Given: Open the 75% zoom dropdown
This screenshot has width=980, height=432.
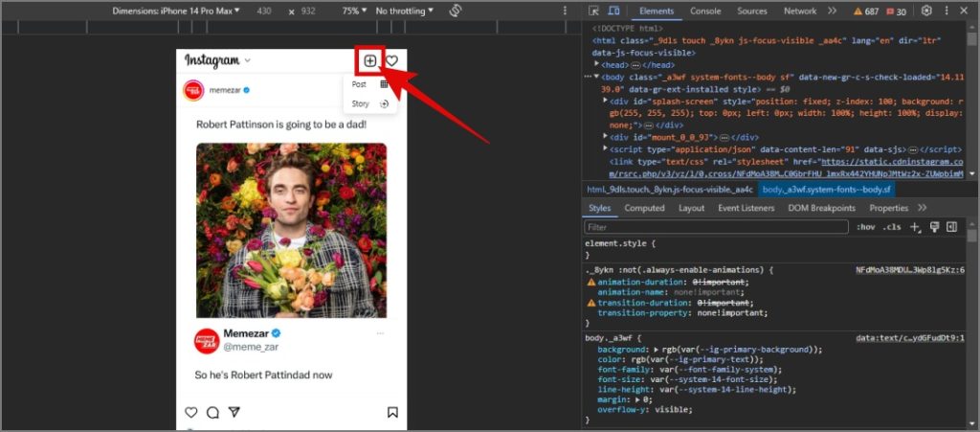Looking at the screenshot, I should (x=355, y=11).
